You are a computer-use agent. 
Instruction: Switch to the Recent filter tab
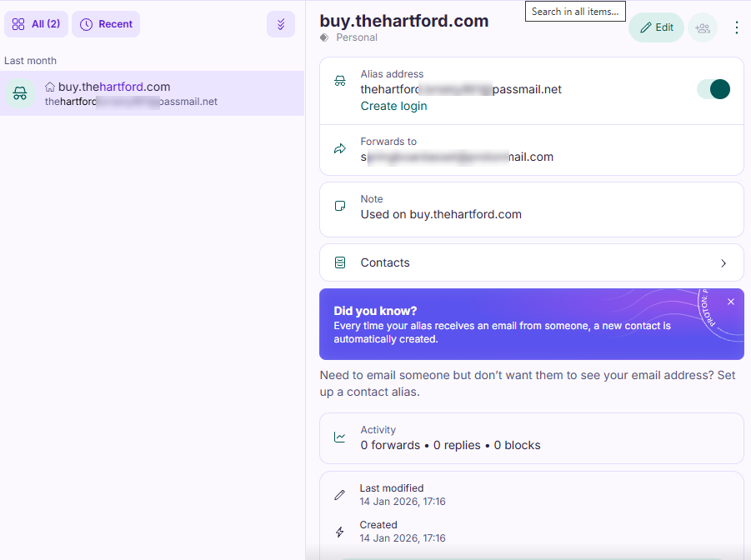pos(106,24)
